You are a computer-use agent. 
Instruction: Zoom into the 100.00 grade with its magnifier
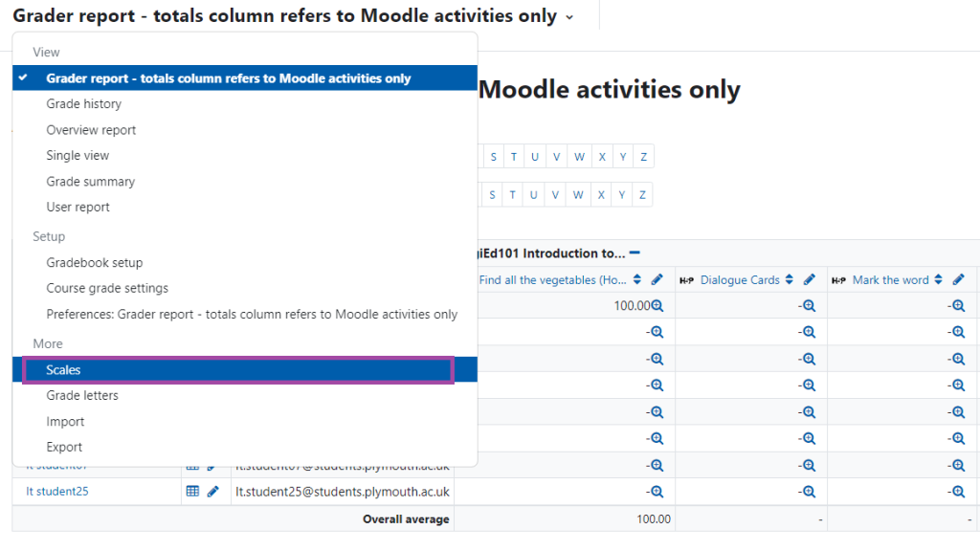coord(658,304)
